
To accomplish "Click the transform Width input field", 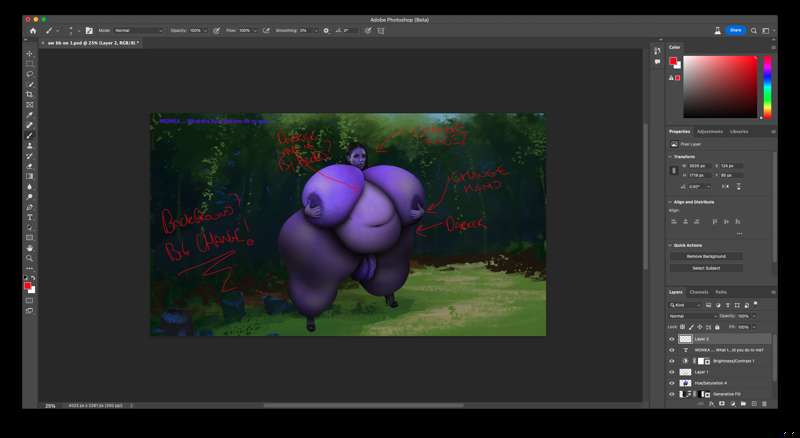I will click(698, 166).
